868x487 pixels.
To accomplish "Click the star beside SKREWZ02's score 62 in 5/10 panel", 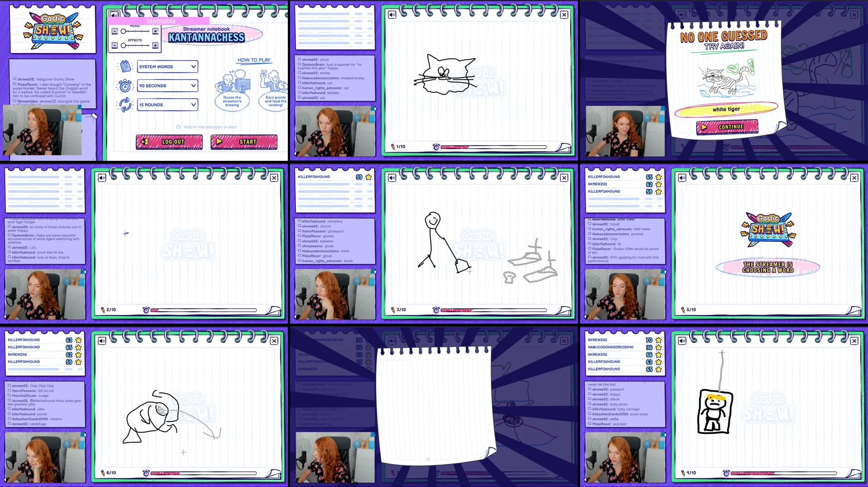I will pyautogui.click(x=659, y=184).
